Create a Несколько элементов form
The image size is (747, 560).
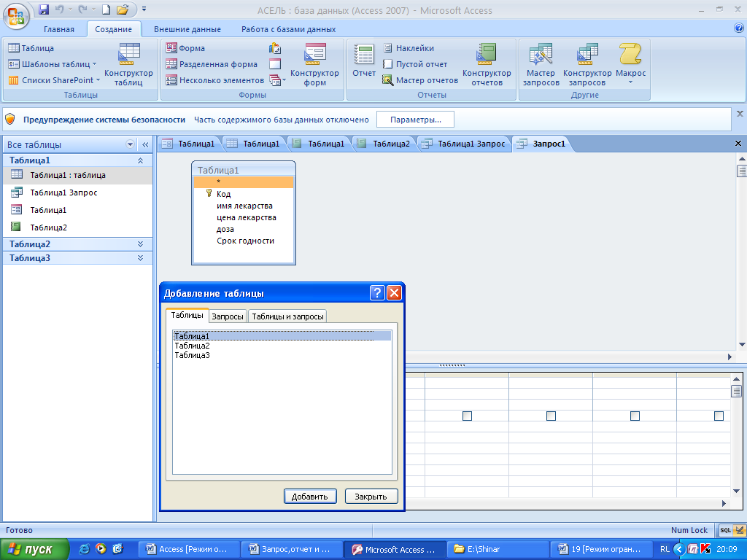214,80
